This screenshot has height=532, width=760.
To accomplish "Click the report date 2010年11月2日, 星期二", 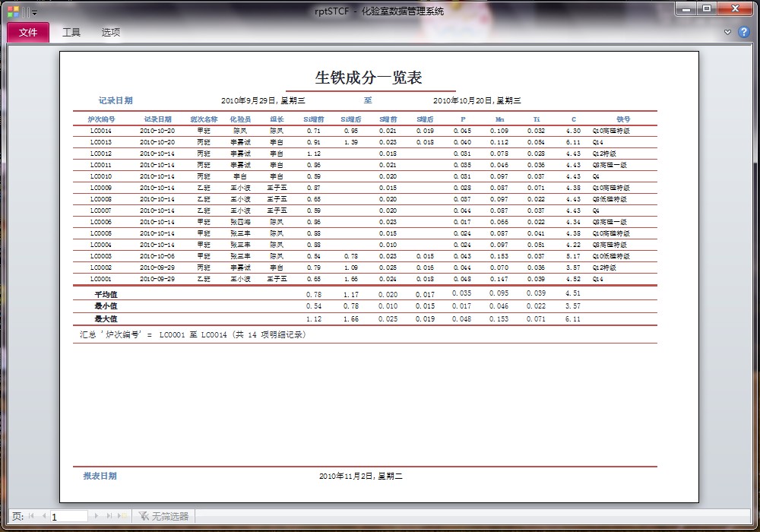I will pyautogui.click(x=360, y=477).
